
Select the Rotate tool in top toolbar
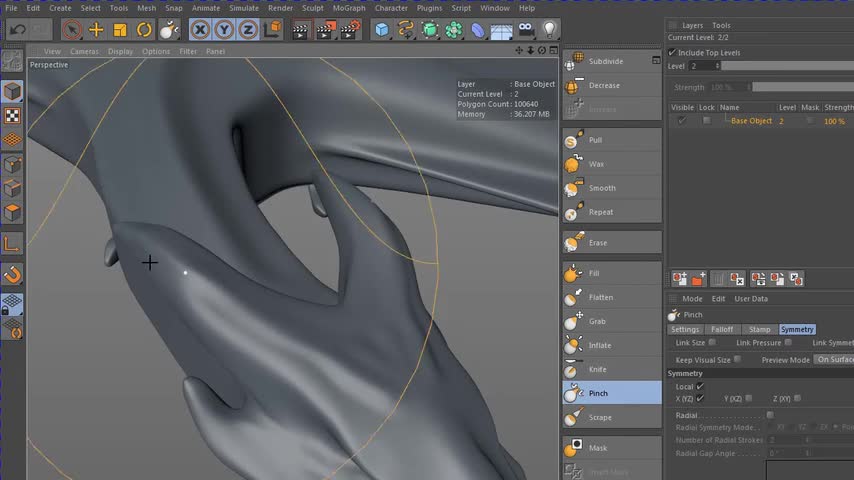point(144,30)
